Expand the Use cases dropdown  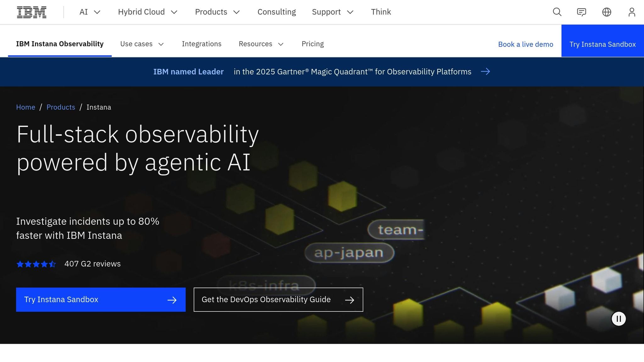[x=142, y=44]
